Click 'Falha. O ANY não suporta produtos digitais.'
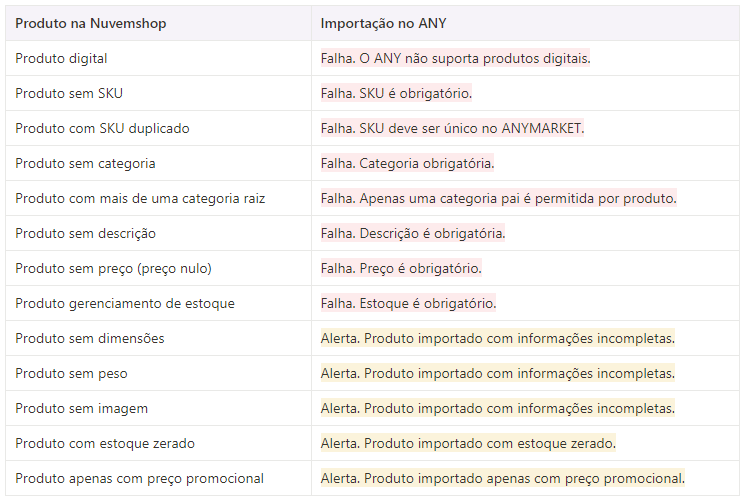Screen dimensions: 744x501 (456, 58)
